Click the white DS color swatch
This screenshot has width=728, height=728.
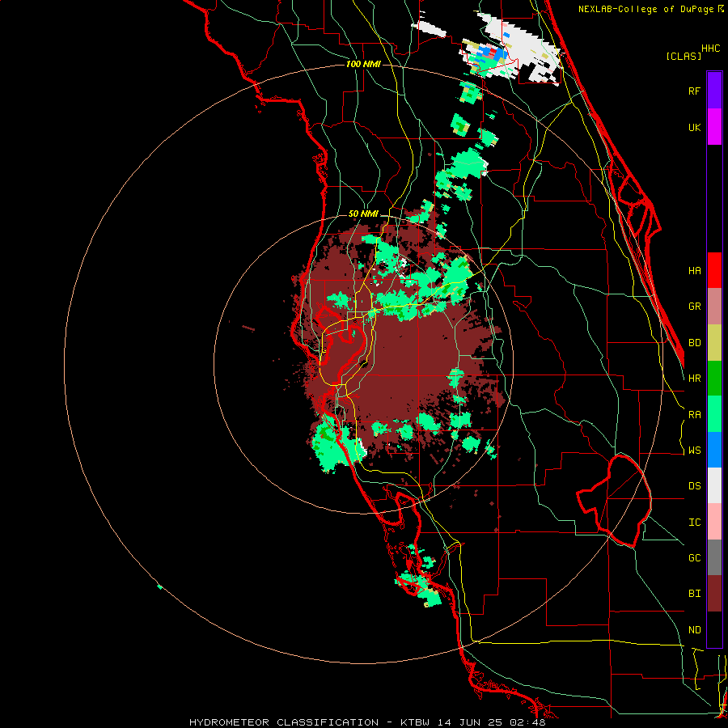714,485
